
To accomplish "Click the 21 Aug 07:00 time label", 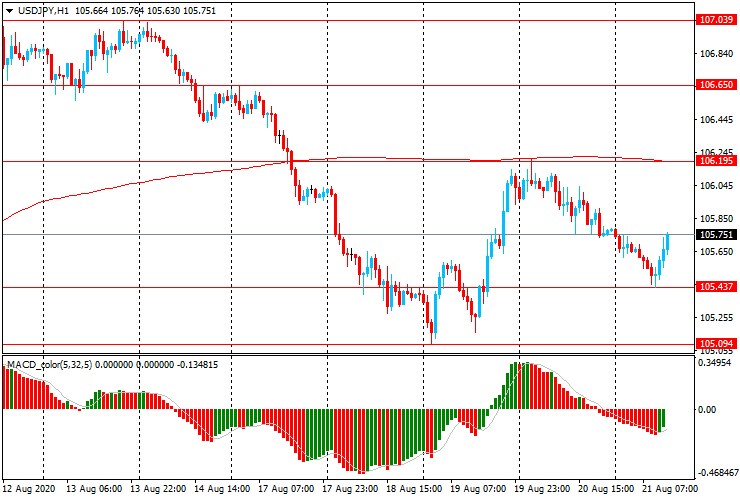I will tap(670, 488).
